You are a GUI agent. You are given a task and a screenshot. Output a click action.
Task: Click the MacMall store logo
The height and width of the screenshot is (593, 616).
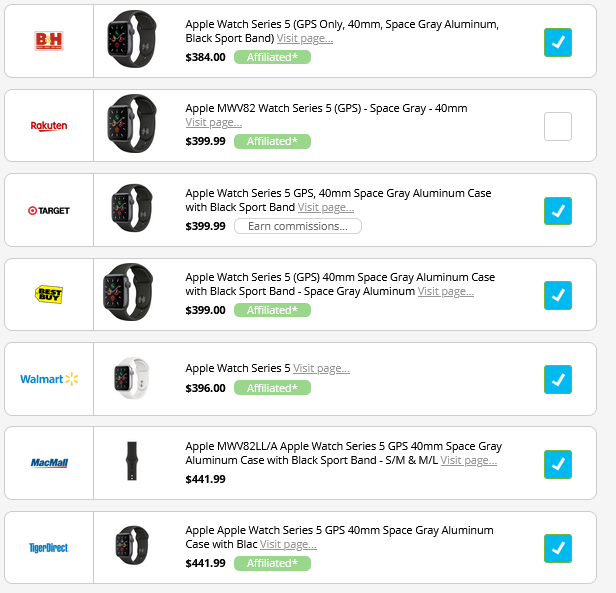click(48, 463)
